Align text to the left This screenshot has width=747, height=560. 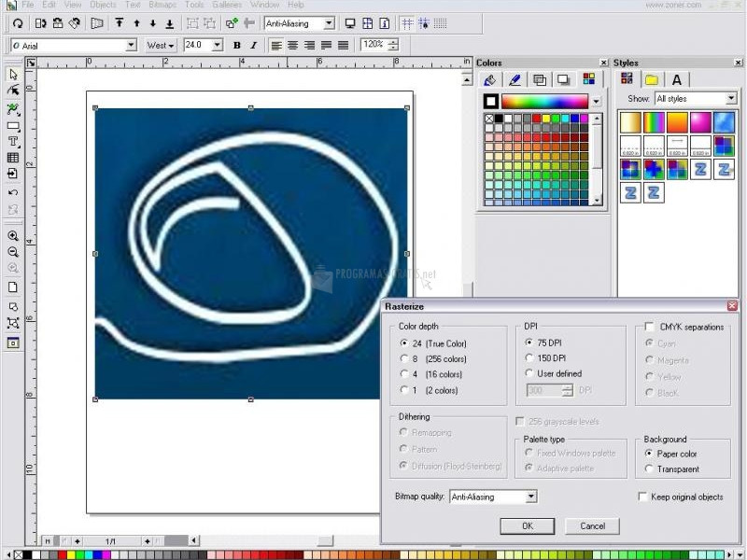pyautogui.click(x=276, y=45)
